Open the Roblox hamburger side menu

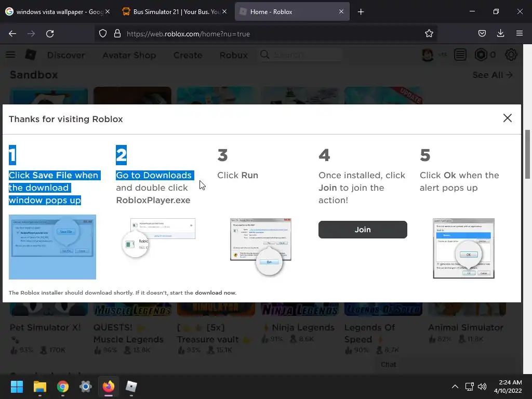point(10,55)
